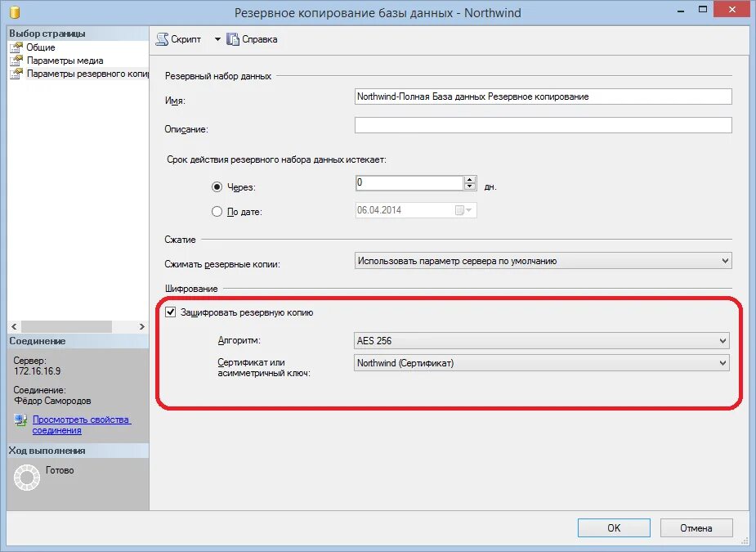This screenshot has height=552, width=756.
Task: Click the backup set Имя field
Action: point(543,96)
